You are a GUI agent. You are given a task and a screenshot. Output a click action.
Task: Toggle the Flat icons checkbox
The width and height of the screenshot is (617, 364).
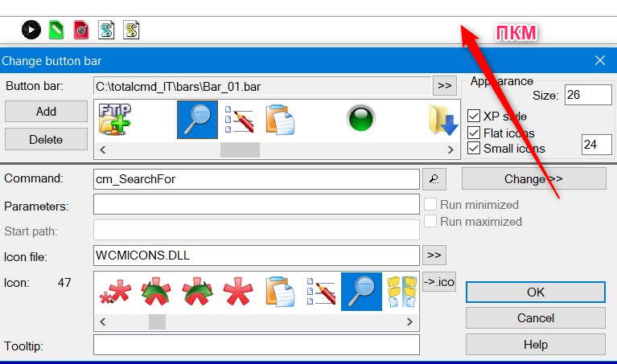coord(474,133)
